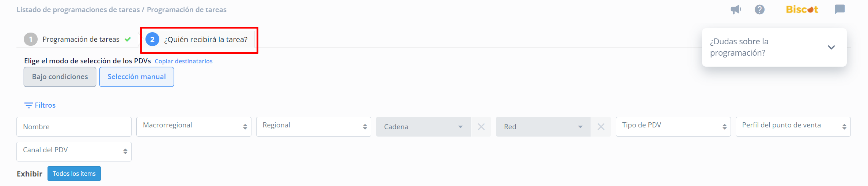Open the help question mark icon

(x=760, y=10)
